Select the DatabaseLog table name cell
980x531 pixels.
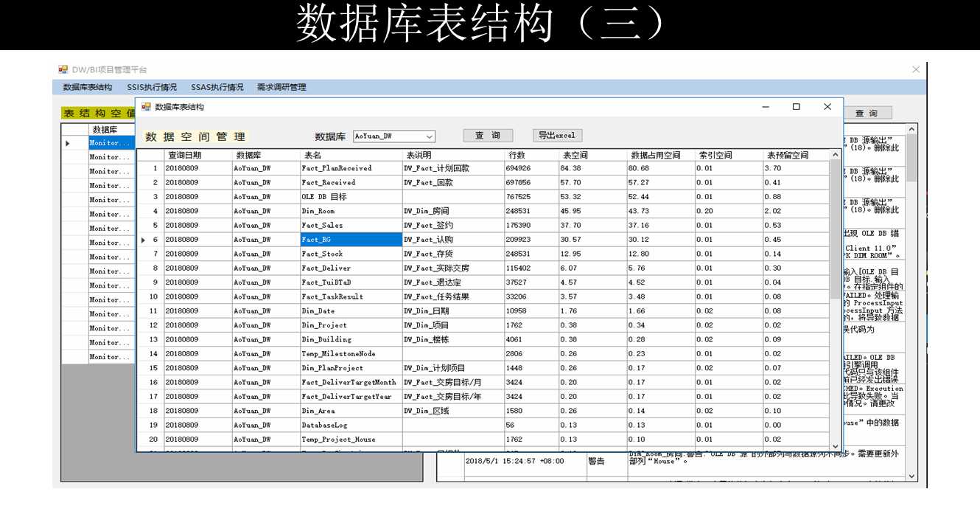point(351,425)
